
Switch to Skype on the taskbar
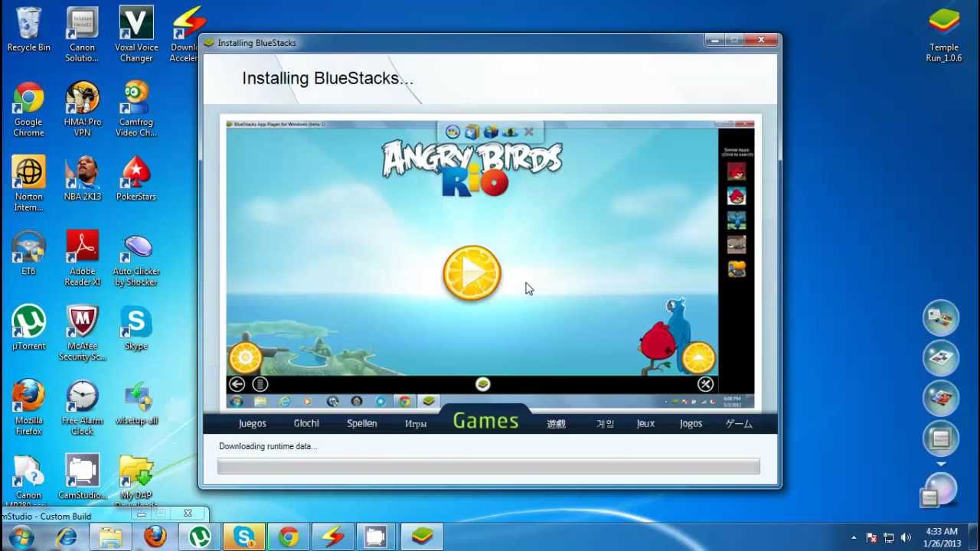point(244,537)
